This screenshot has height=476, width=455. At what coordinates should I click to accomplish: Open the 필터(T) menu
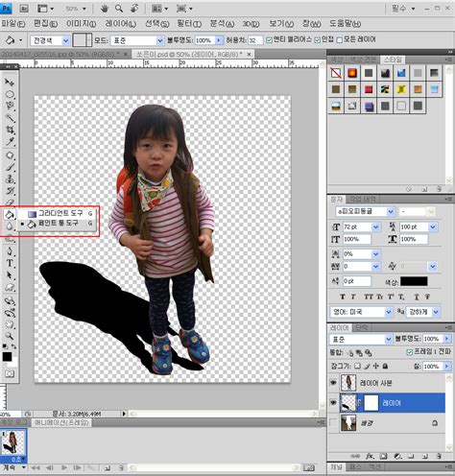[x=189, y=24]
